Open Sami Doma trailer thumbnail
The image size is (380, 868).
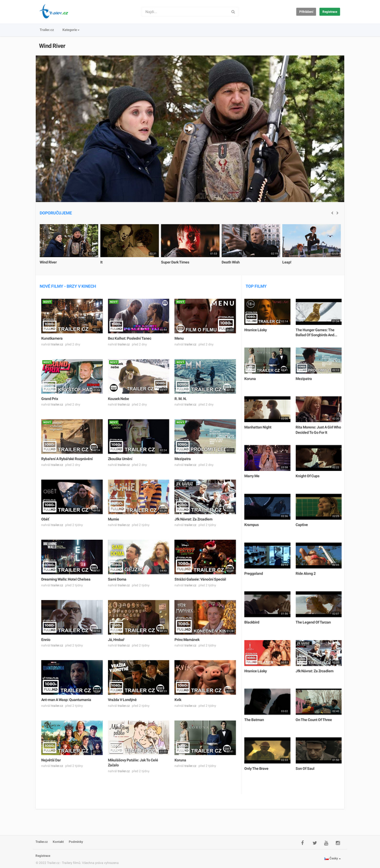coord(138,557)
